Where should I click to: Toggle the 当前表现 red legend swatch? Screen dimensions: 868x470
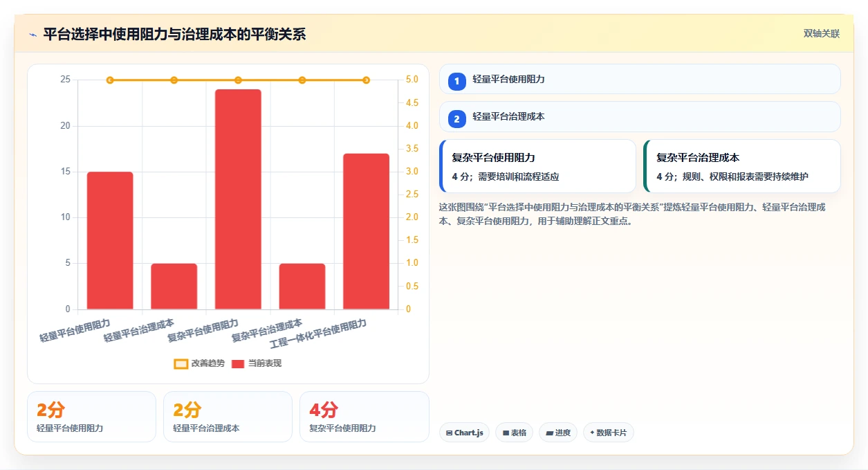click(238, 363)
